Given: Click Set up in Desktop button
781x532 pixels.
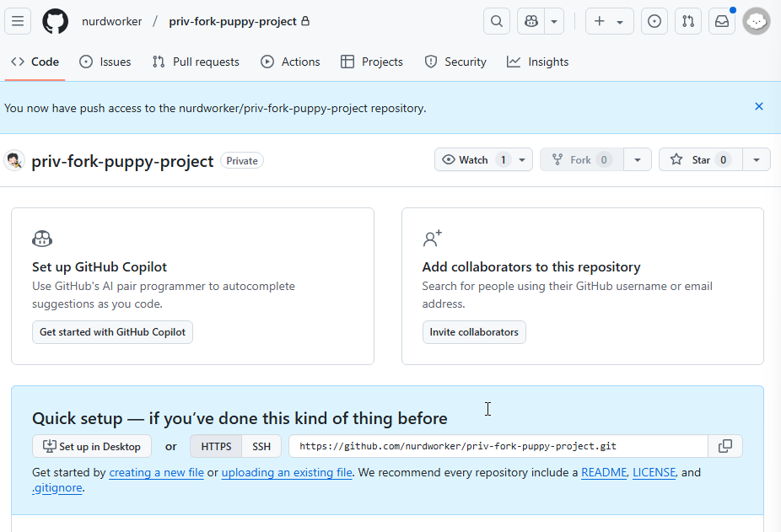Looking at the screenshot, I should pos(92,446).
